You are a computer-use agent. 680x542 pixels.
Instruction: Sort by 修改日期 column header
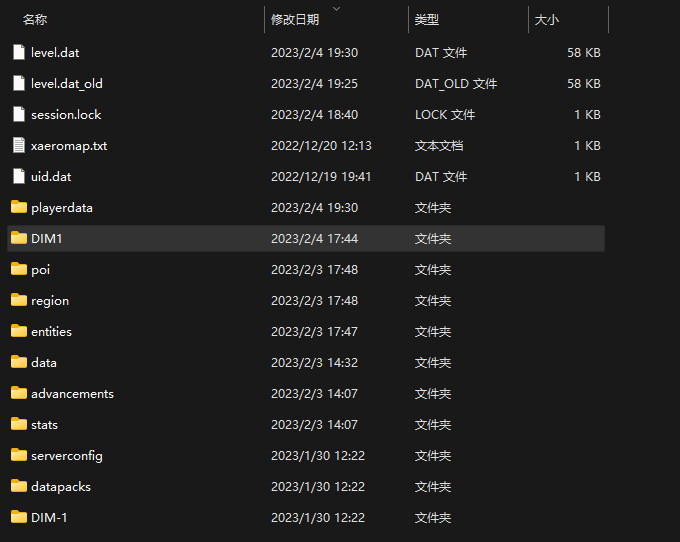[295, 20]
